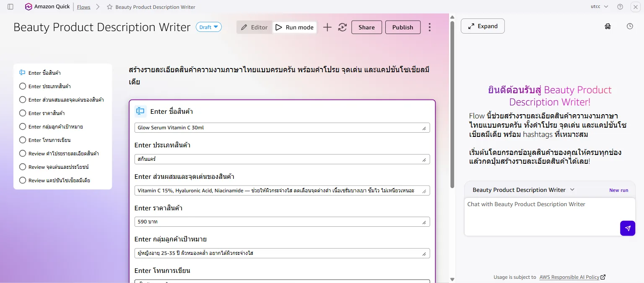Screen dimensions: 644x283
Task: Send the chat message arrow button
Action: (x=628, y=228)
